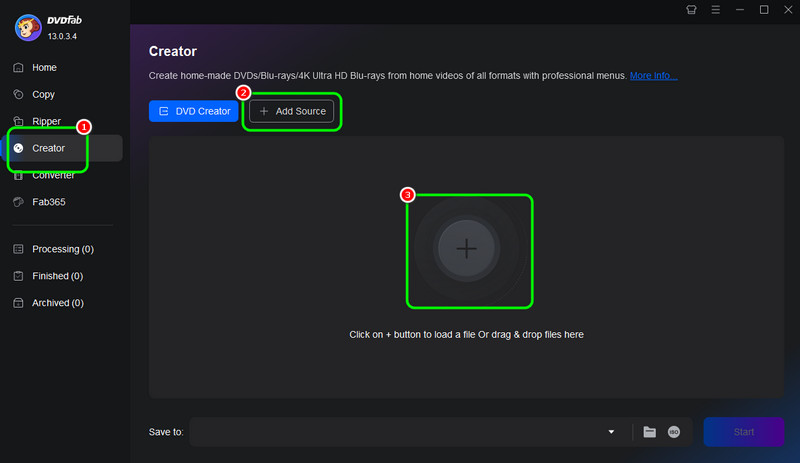
Task: Open the hamburger menu in title bar
Action: pyautogui.click(x=716, y=10)
